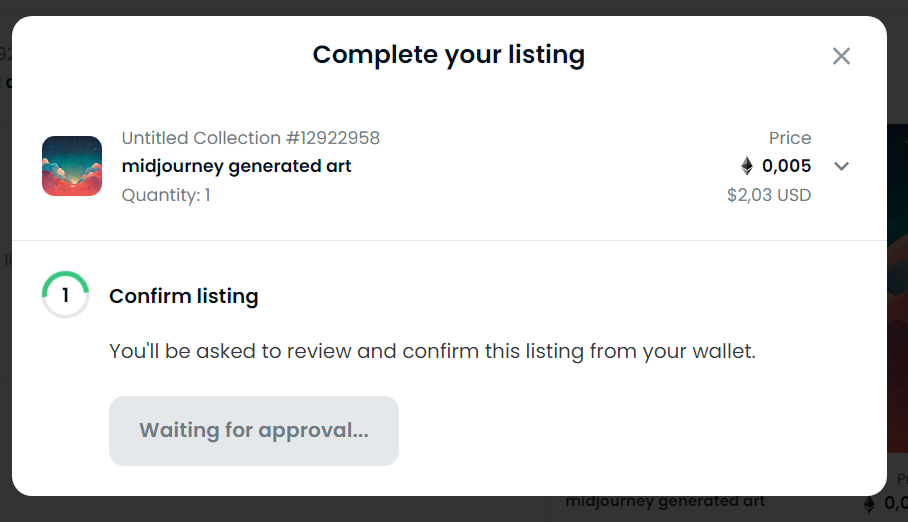908x522 pixels.
Task: Click the Confirm listing step heading
Action: pyautogui.click(x=184, y=296)
